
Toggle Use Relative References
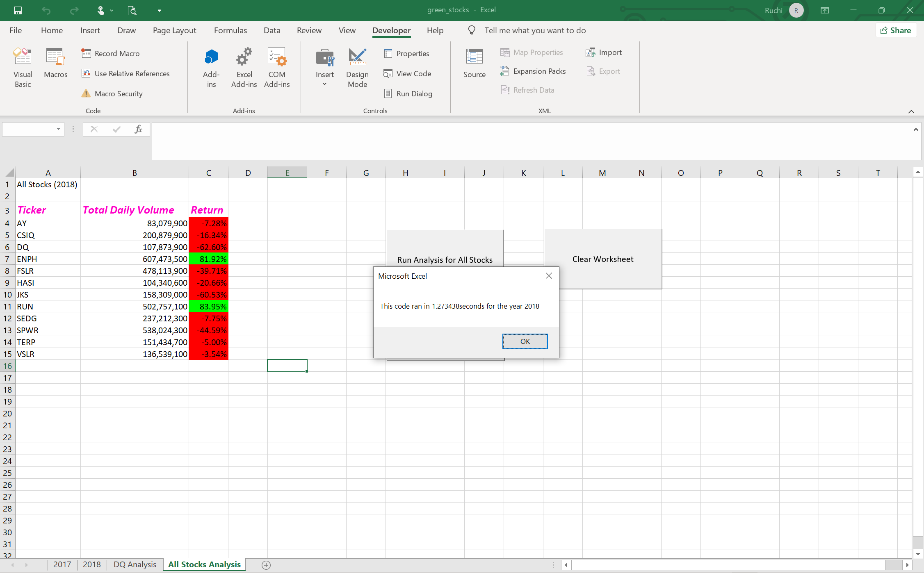[x=125, y=74]
